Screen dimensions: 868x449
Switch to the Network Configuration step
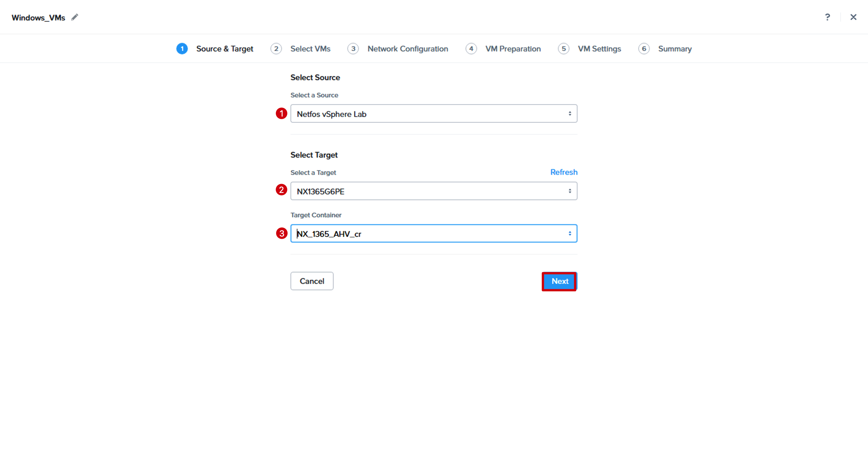(x=408, y=49)
